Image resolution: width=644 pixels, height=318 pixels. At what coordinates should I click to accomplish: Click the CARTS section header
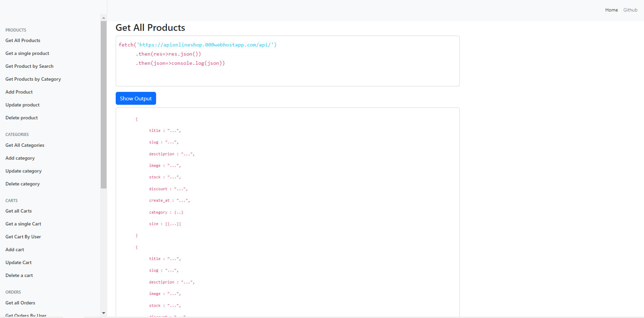pos(12,201)
